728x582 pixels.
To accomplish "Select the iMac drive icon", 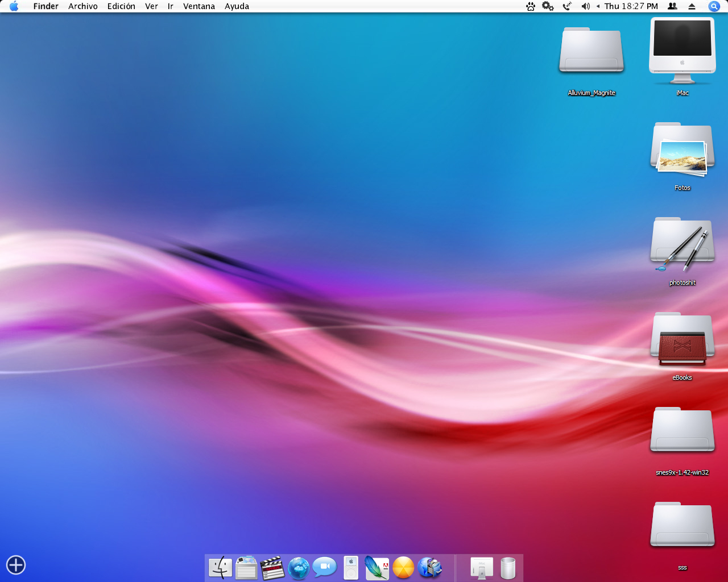I will (682, 51).
